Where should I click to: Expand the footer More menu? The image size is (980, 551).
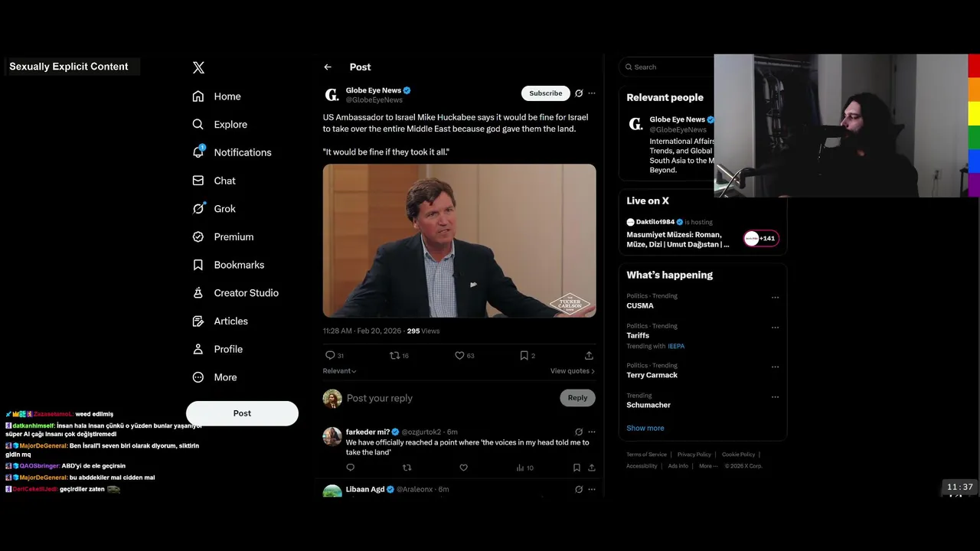click(707, 466)
